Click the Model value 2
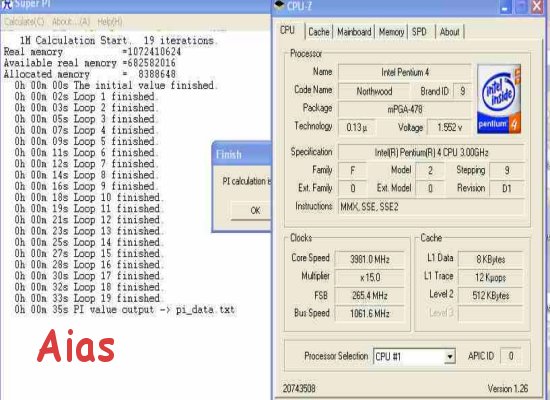The width and height of the screenshot is (550, 400). [430, 171]
